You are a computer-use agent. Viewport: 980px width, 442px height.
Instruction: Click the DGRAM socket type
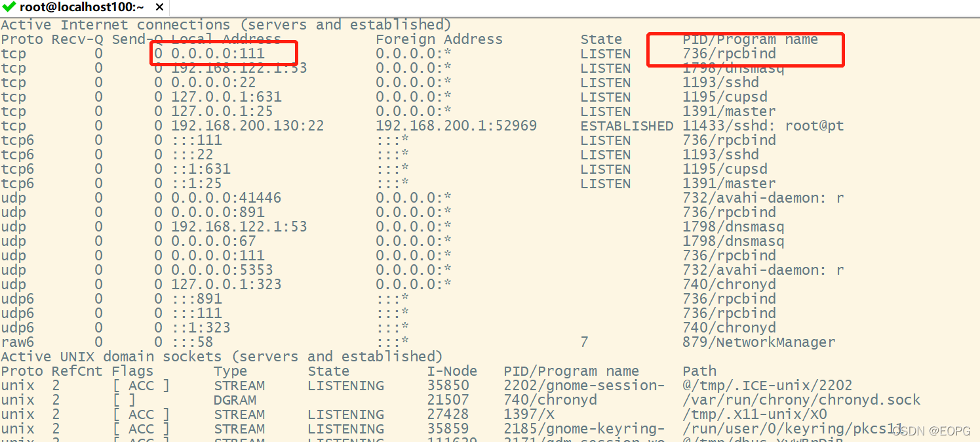click(235, 400)
